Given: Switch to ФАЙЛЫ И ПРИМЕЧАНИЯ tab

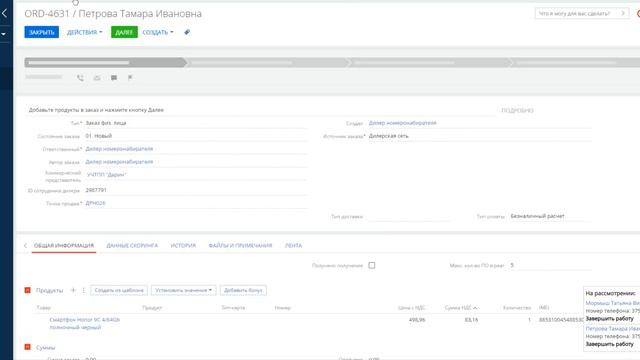Looking at the screenshot, I should click(x=240, y=246).
